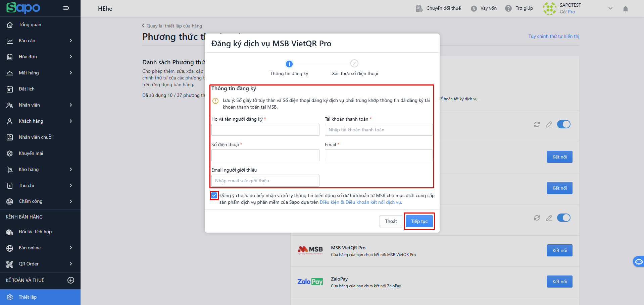Click Quay lại thiết lập cửa hàng link
This screenshot has height=305, width=644.
[172, 26]
